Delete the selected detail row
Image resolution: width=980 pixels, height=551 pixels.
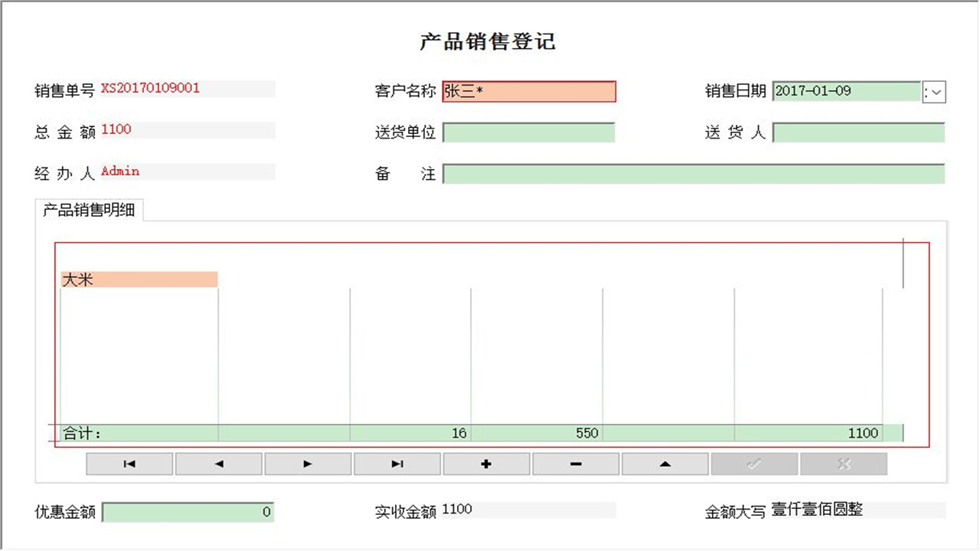(x=575, y=463)
